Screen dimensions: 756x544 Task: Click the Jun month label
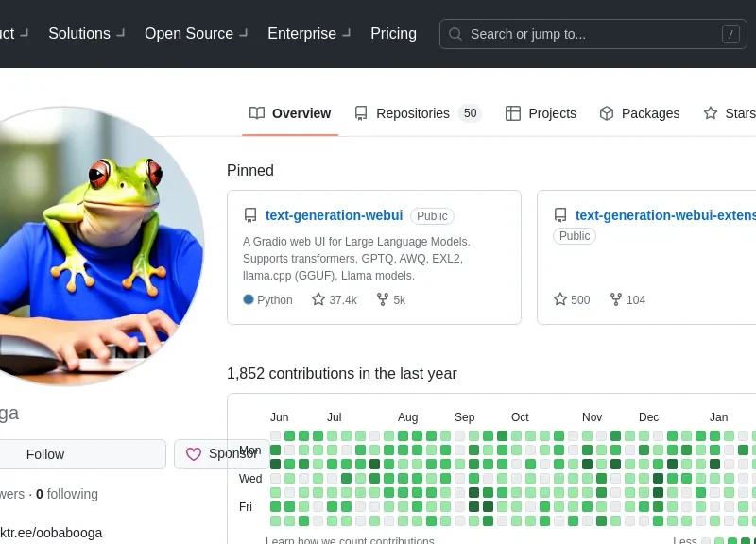coord(279,416)
